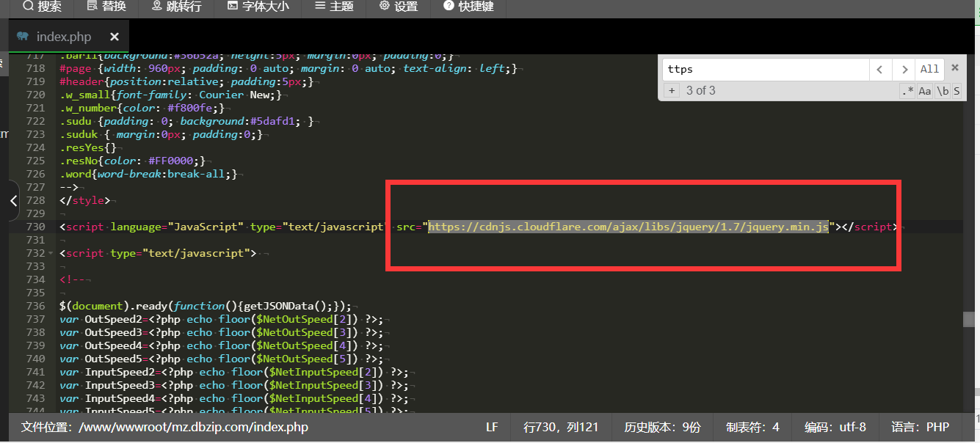The image size is (980, 443).
Task: Open the 搜索 search tool in toolbar
Action: click(42, 7)
